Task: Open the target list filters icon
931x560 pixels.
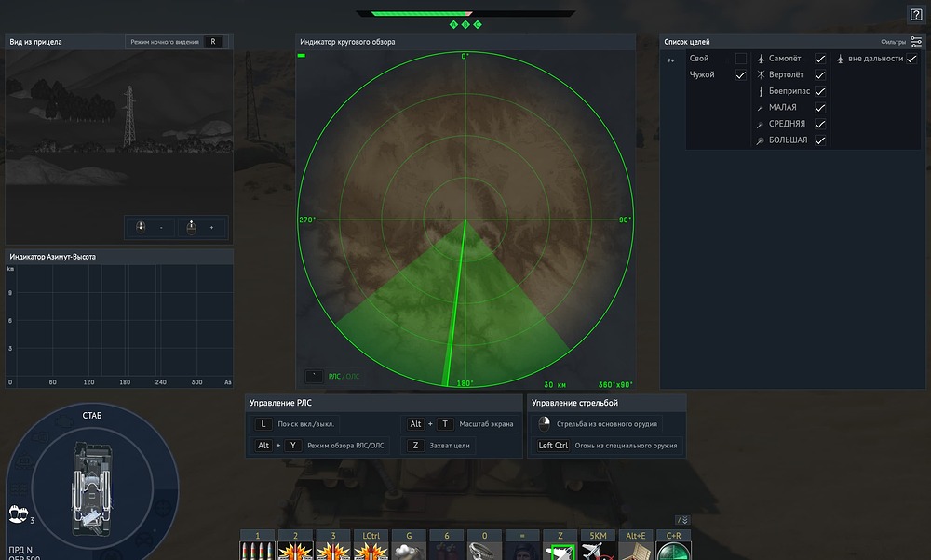Action: pos(916,42)
